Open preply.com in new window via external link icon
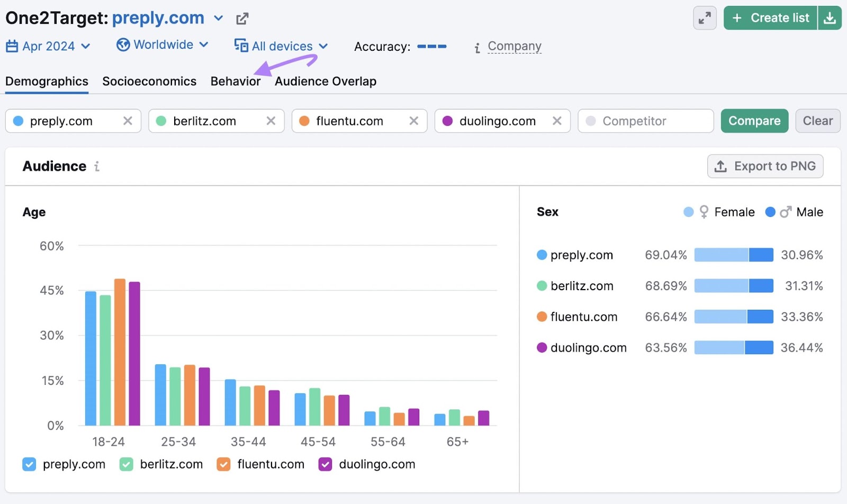Screen dimensions: 847x504 coord(242,17)
